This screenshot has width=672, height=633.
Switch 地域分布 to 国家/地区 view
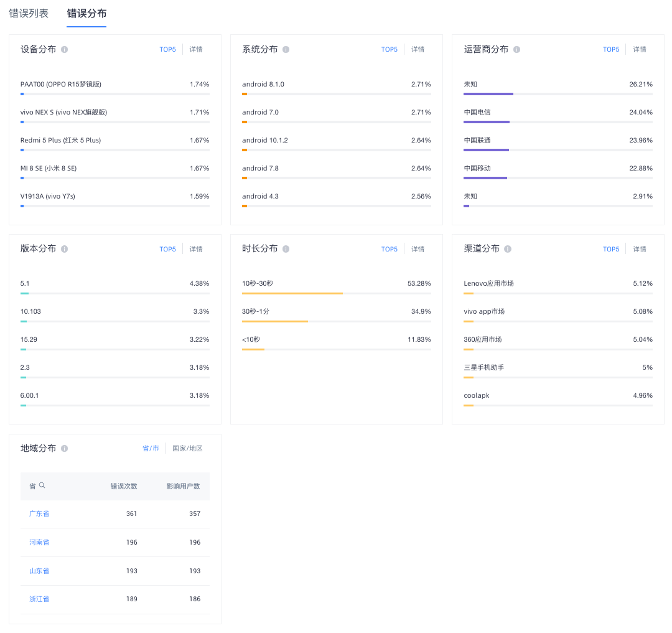(187, 448)
